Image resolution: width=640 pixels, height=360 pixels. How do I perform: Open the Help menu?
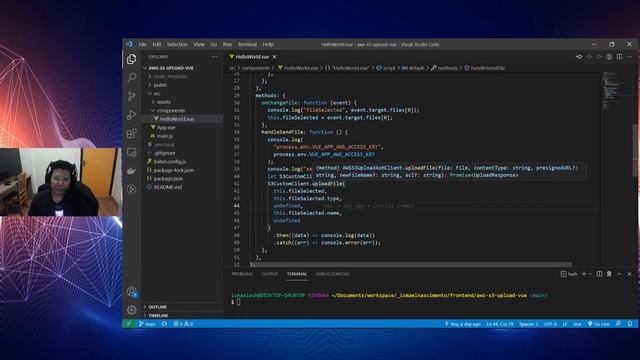tap(268, 44)
